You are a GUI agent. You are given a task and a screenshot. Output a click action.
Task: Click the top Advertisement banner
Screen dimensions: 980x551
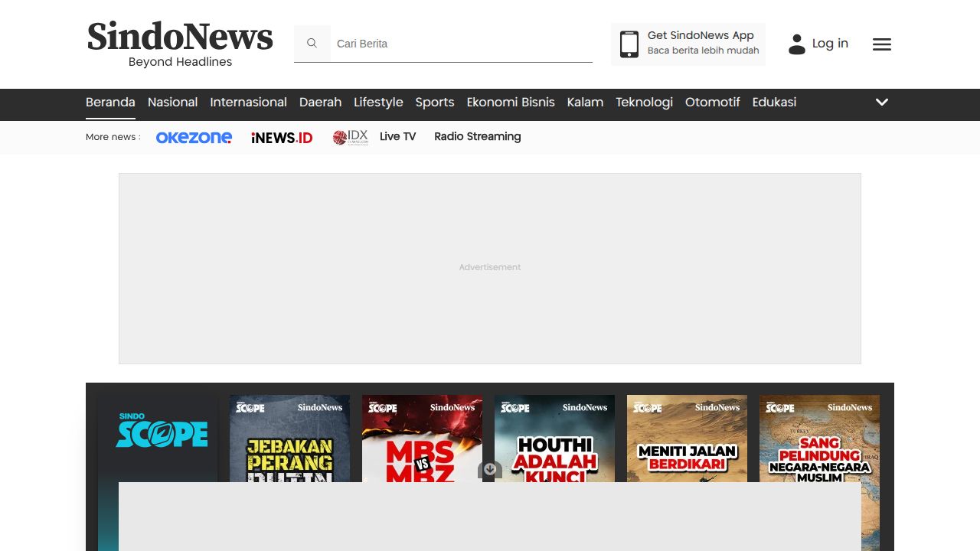coord(490,269)
